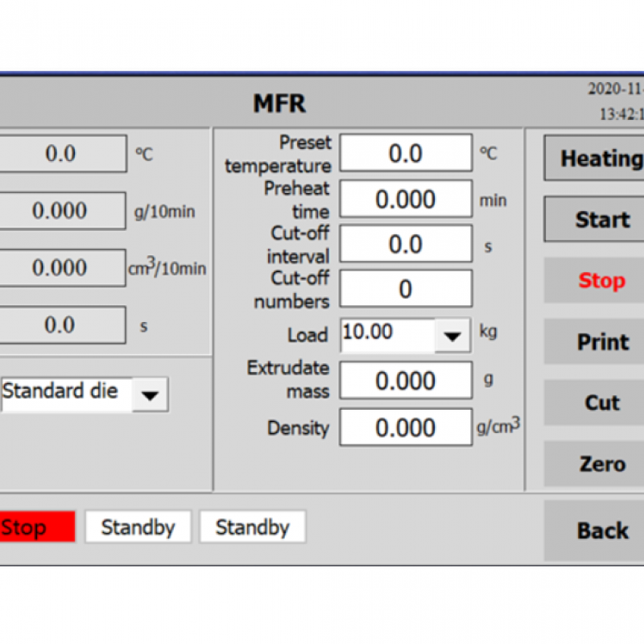Screen dimensions: 644x644
Task: Click the gray seconds readout box
Action: 61,325
